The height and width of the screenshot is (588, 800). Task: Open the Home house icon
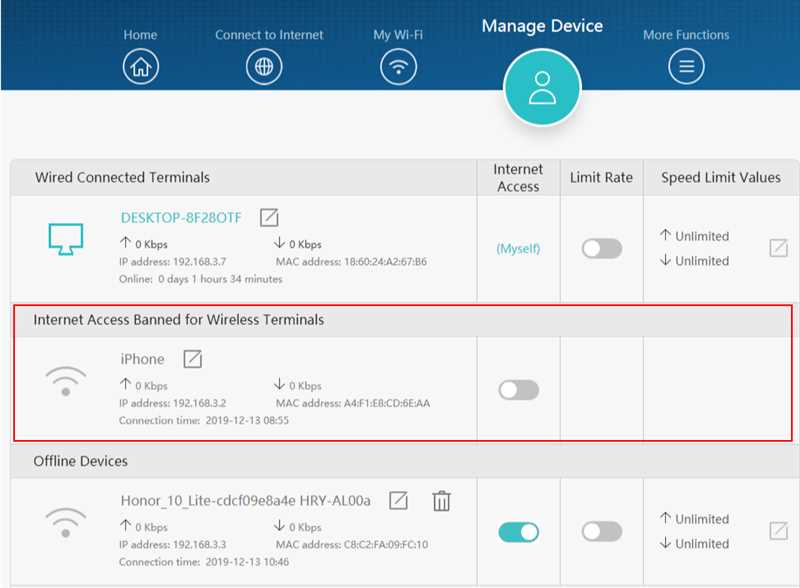pyautogui.click(x=141, y=67)
